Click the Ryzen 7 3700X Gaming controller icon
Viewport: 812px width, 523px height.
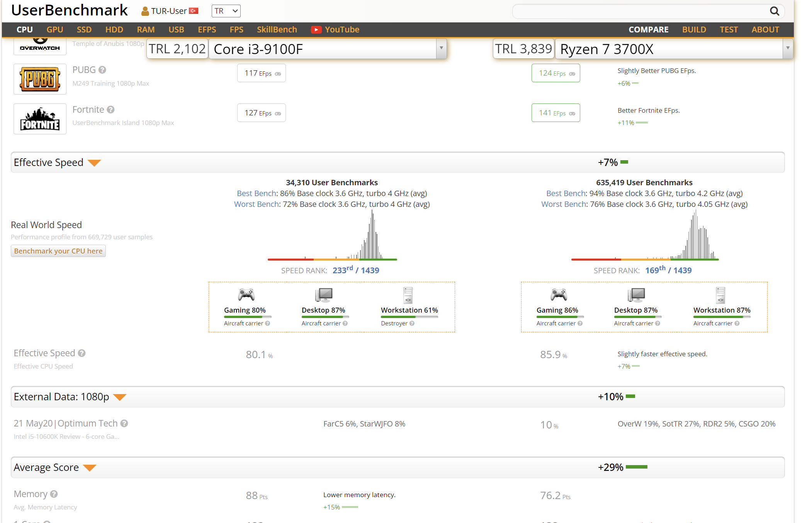click(x=559, y=295)
